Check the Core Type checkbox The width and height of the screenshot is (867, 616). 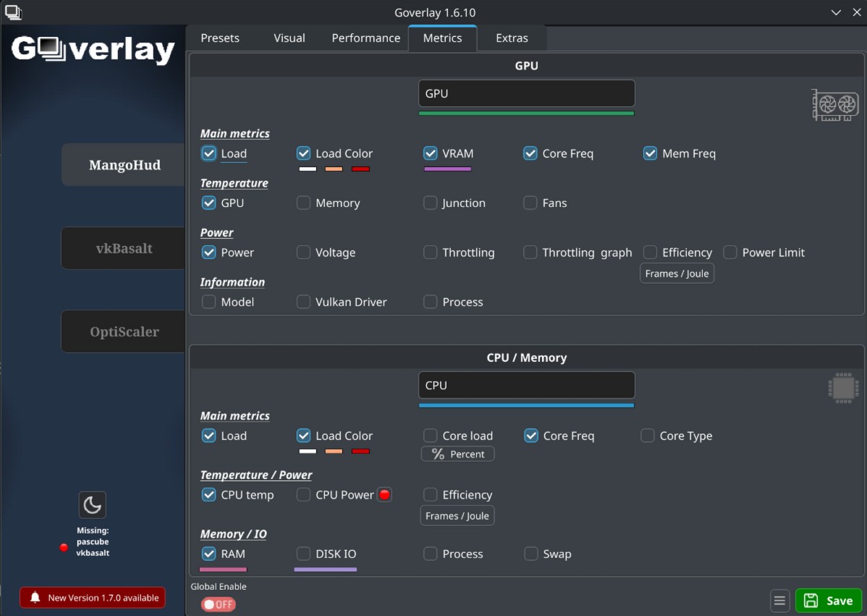point(648,436)
